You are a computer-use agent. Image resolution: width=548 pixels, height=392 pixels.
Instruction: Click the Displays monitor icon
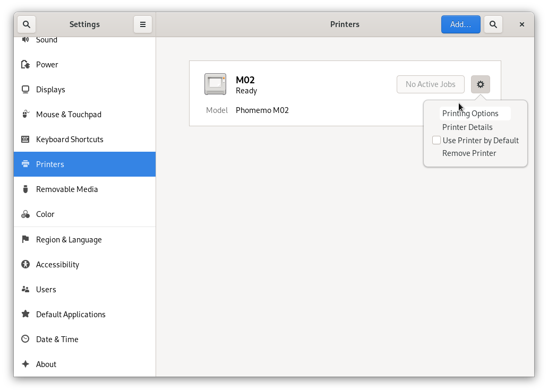pyautogui.click(x=25, y=90)
